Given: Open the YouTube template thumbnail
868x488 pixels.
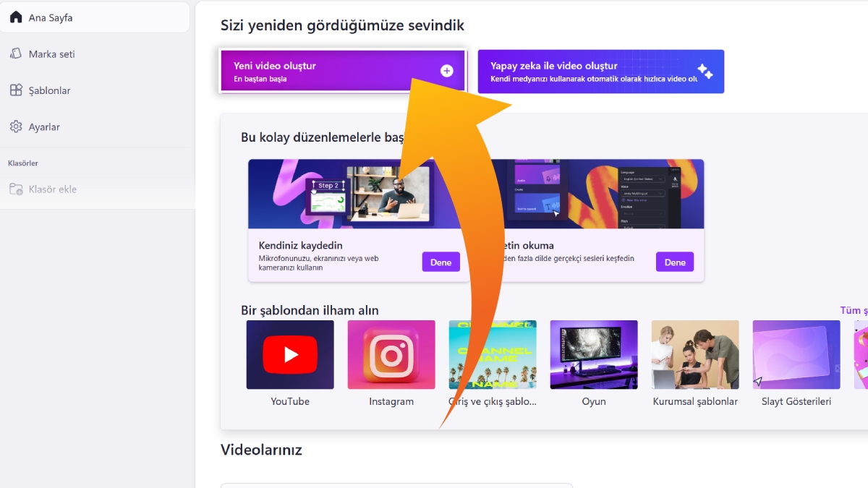Looking at the screenshot, I should pos(290,355).
